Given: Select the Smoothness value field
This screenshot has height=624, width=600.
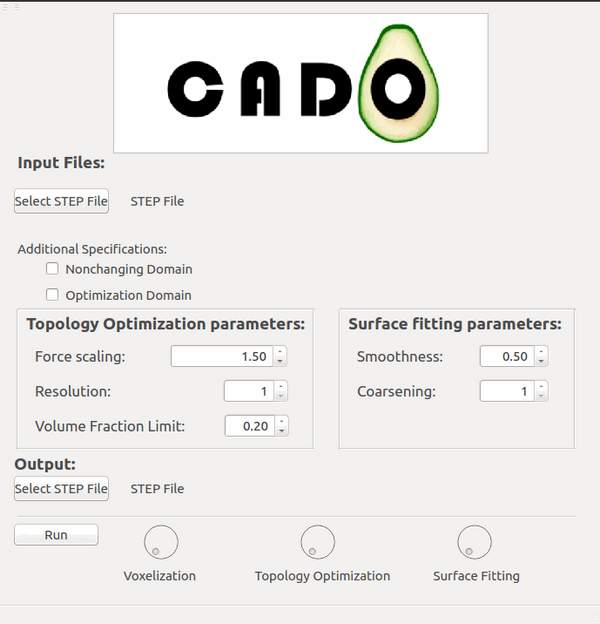Looking at the screenshot, I should (x=506, y=356).
